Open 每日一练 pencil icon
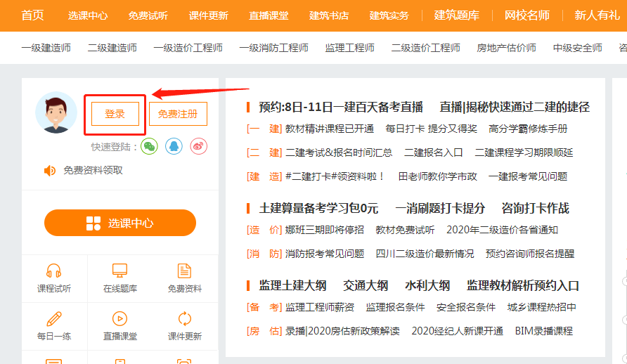The image size is (627, 364). (54, 319)
